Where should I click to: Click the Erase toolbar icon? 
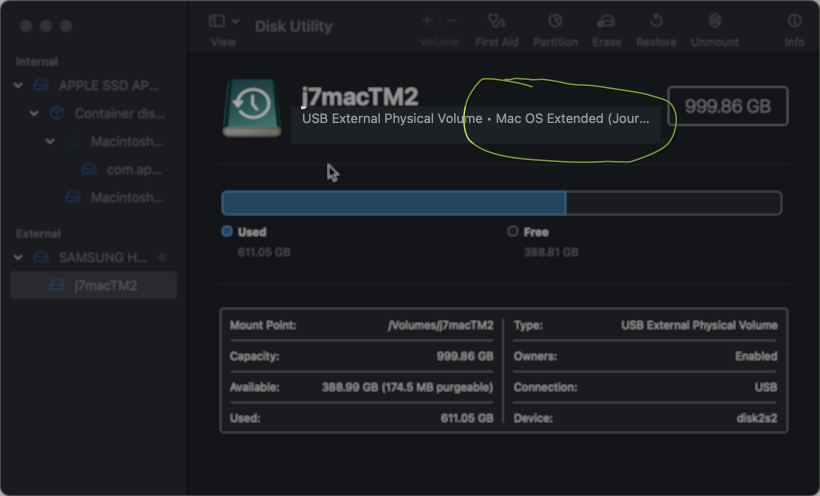(x=606, y=21)
